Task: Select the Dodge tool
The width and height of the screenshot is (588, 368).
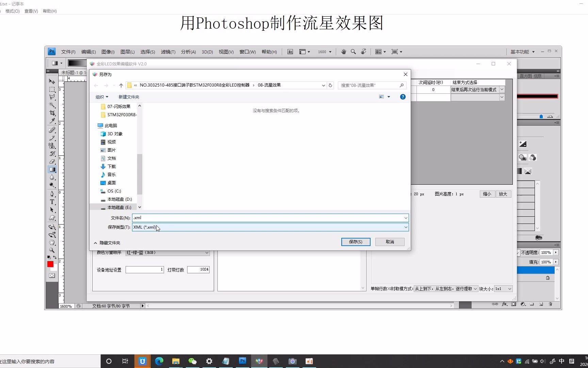Action: (52, 185)
